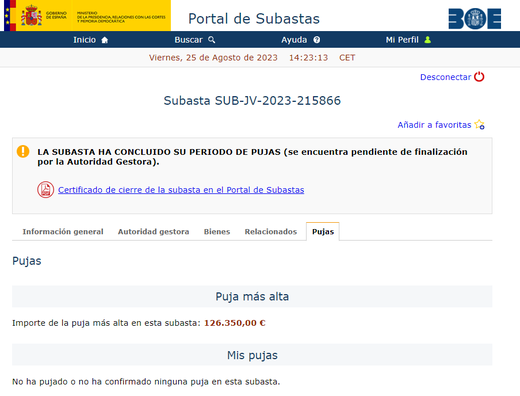Click the Gobierno de España coat of arms

click(x=31, y=16)
